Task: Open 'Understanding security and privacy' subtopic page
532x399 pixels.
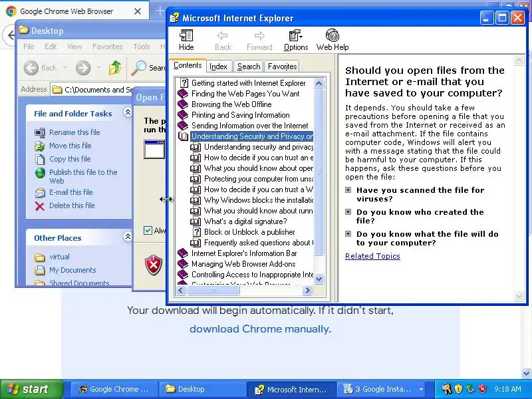Action: [258, 147]
